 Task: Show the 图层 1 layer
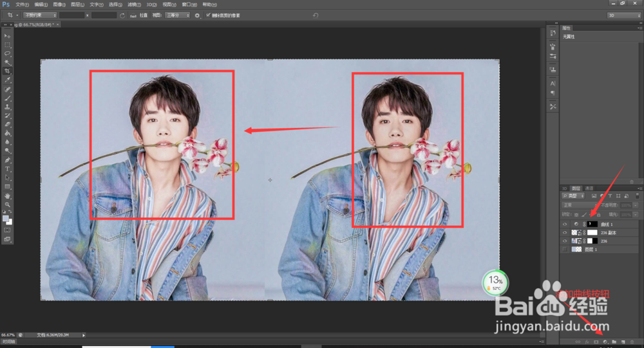565,249
